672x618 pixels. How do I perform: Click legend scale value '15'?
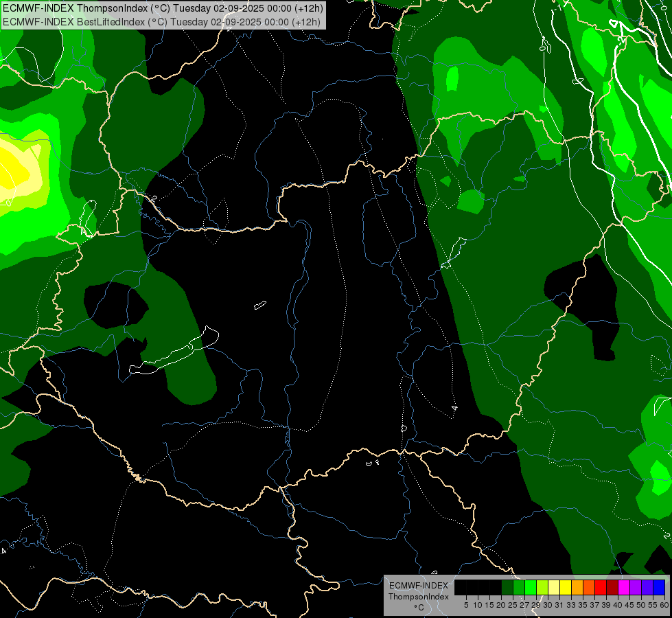point(490,605)
